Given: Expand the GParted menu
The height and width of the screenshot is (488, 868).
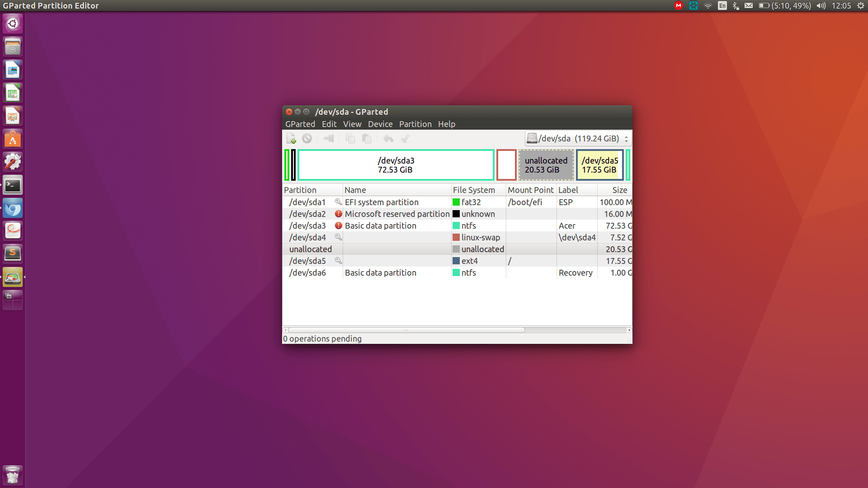Looking at the screenshot, I should pyautogui.click(x=300, y=123).
